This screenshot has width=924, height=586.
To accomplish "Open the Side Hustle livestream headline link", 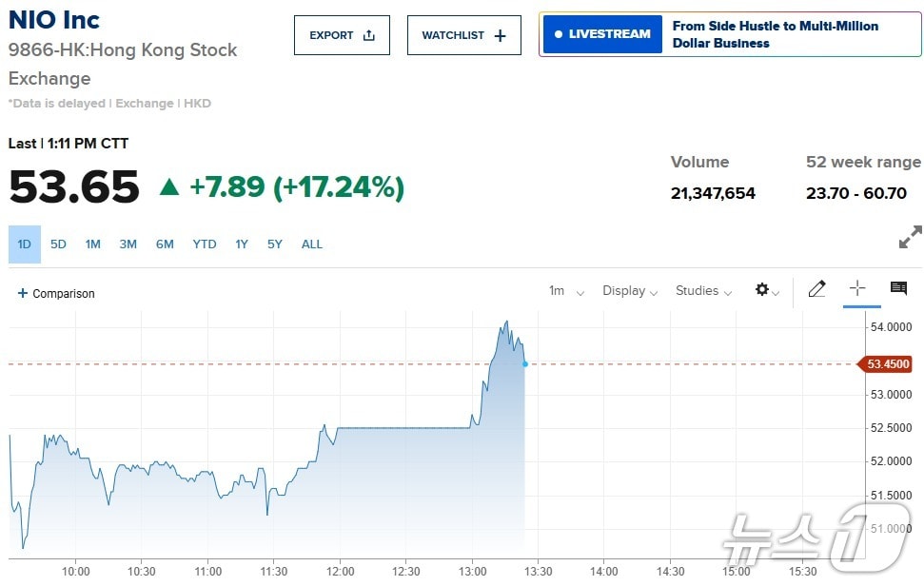I will tap(775, 34).
